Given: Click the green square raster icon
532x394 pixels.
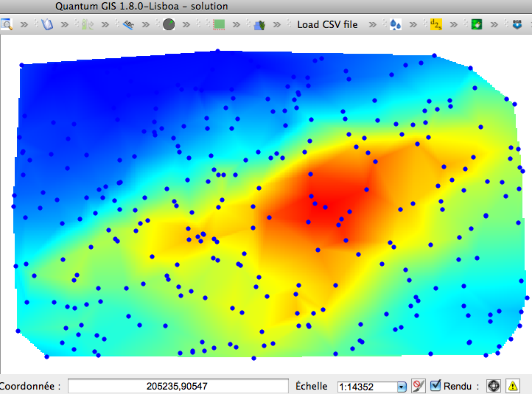Looking at the screenshot, I should [x=219, y=24].
